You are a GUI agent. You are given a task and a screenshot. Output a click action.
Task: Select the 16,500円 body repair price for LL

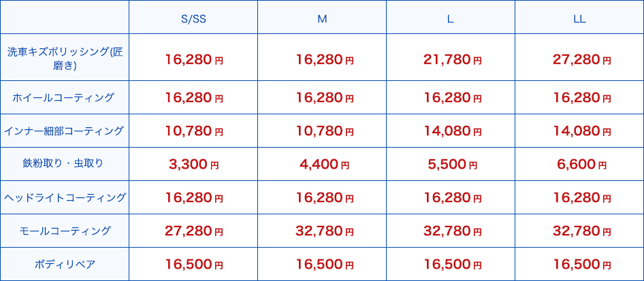581,265
